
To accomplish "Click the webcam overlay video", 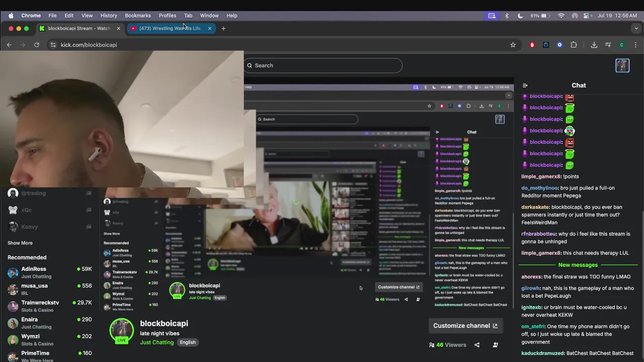I will coord(122,119).
